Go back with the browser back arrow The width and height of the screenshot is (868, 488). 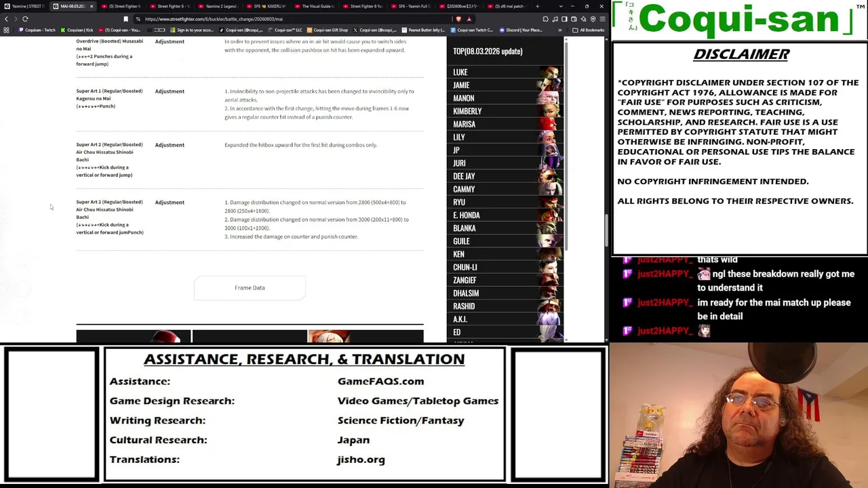(6, 19)
